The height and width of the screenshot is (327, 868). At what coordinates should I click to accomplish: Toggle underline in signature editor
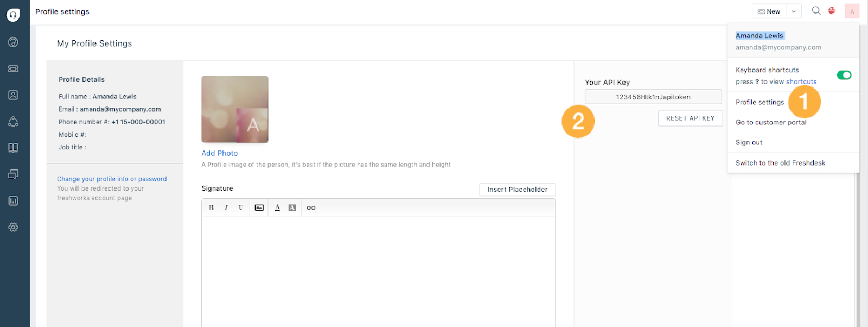241,207
